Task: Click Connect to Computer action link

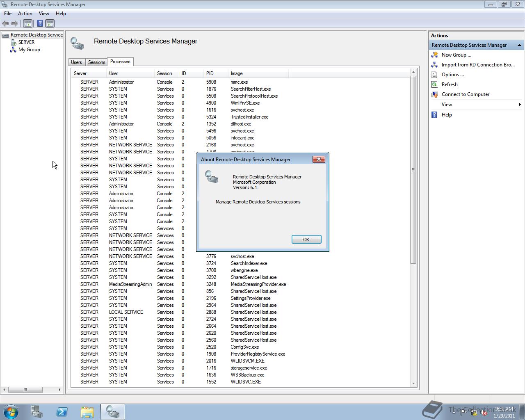Action: coord(465,94)
